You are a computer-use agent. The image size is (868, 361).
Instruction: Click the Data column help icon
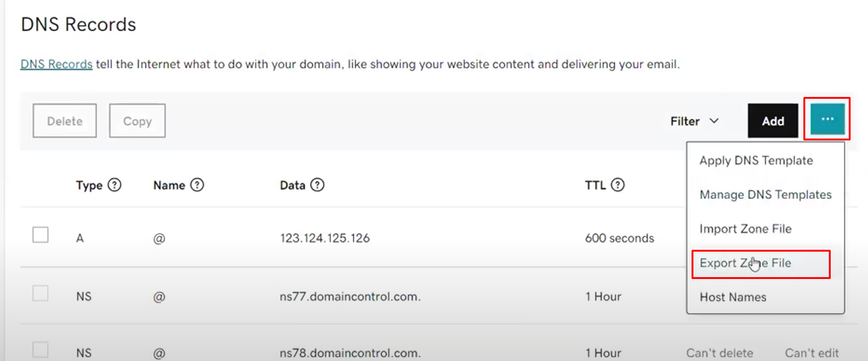coord(318,185)
